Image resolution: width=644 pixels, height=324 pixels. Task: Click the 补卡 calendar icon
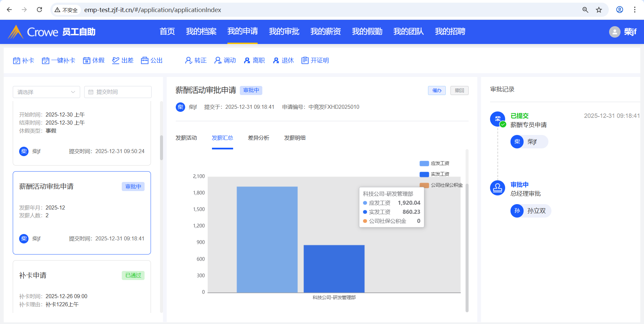tap(16, 60)
